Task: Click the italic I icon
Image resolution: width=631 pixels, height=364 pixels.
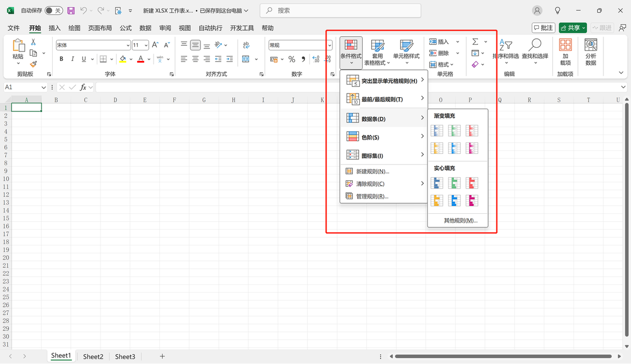Action: [x=73, y=59]
